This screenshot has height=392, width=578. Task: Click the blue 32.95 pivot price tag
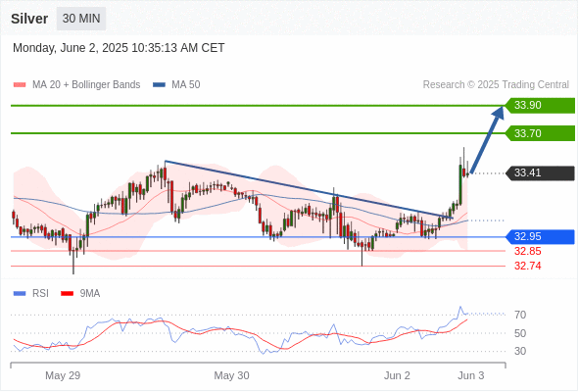540,237
